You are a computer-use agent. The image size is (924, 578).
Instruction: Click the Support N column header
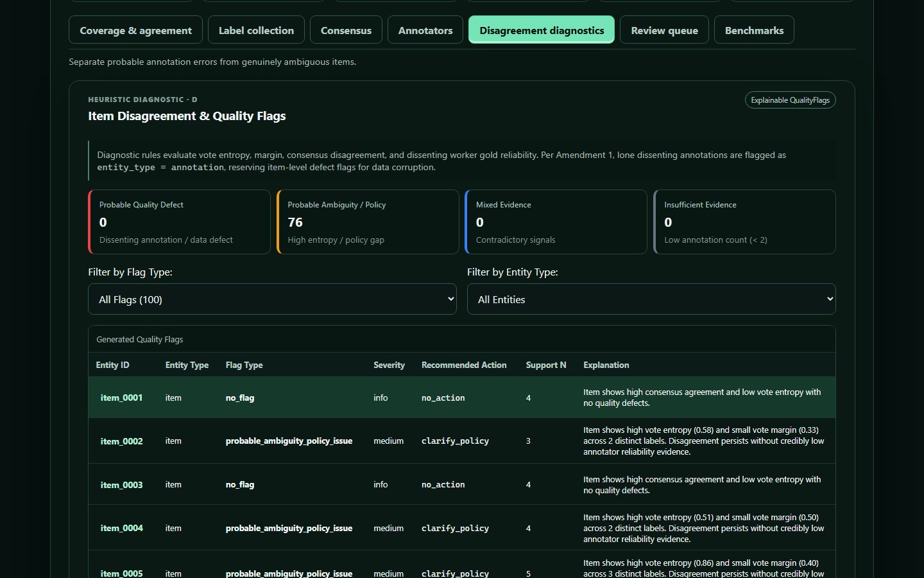tap(546, 365)
